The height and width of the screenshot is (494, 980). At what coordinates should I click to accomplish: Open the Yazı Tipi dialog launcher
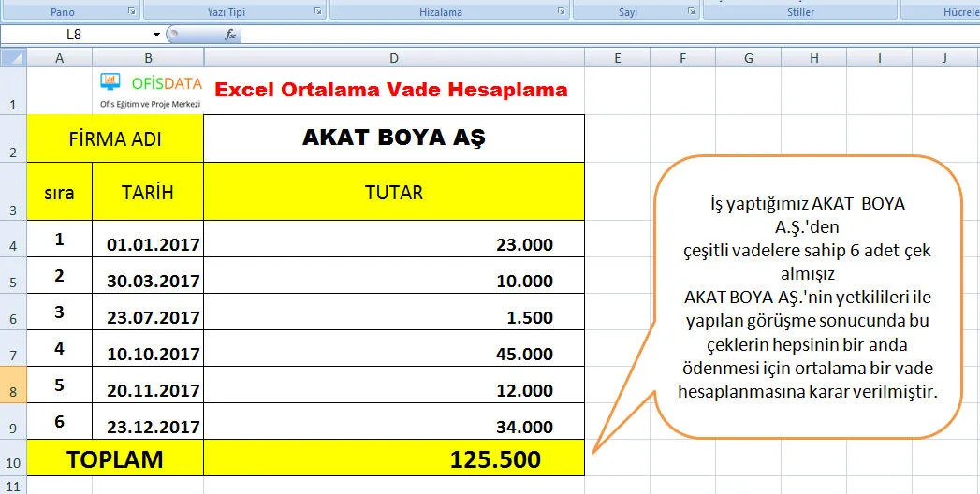(318, 12)
